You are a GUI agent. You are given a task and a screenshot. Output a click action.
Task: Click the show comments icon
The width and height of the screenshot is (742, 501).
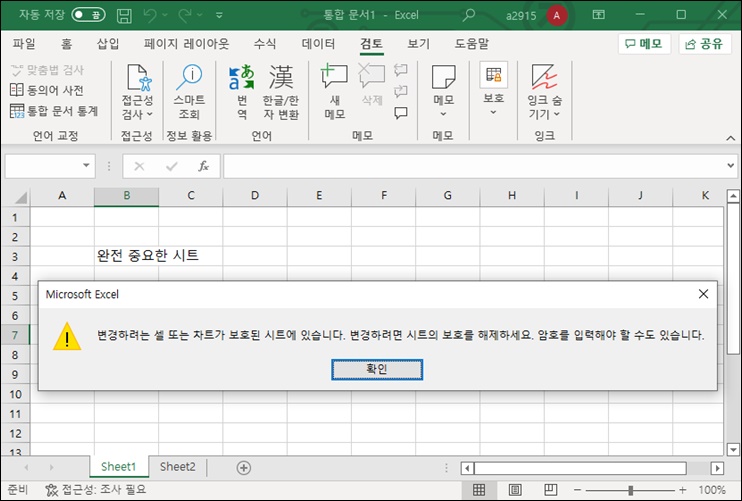coord(401,113)
